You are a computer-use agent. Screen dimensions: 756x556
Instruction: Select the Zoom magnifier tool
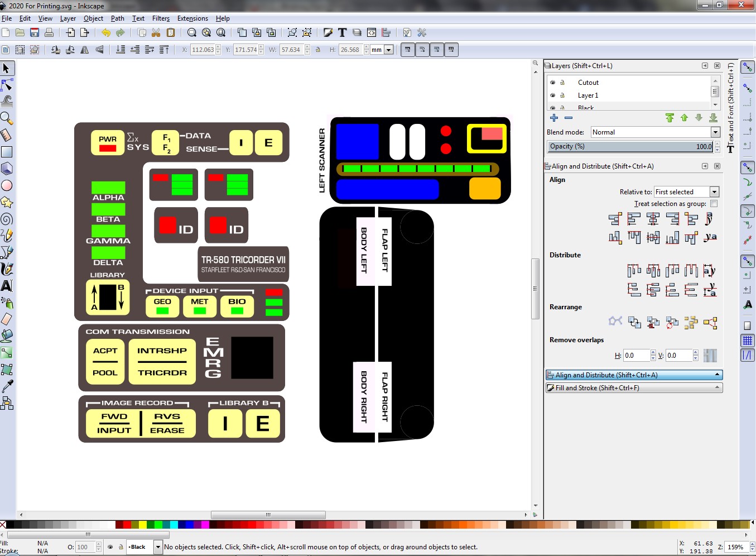point(7,118)
